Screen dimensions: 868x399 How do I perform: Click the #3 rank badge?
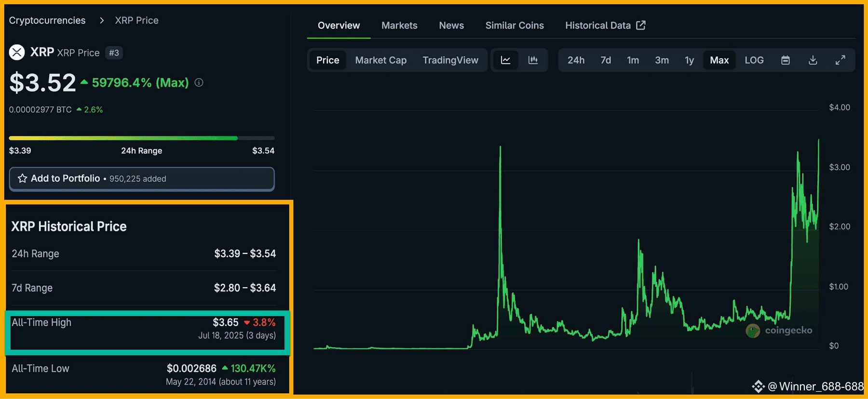[114, 53]
